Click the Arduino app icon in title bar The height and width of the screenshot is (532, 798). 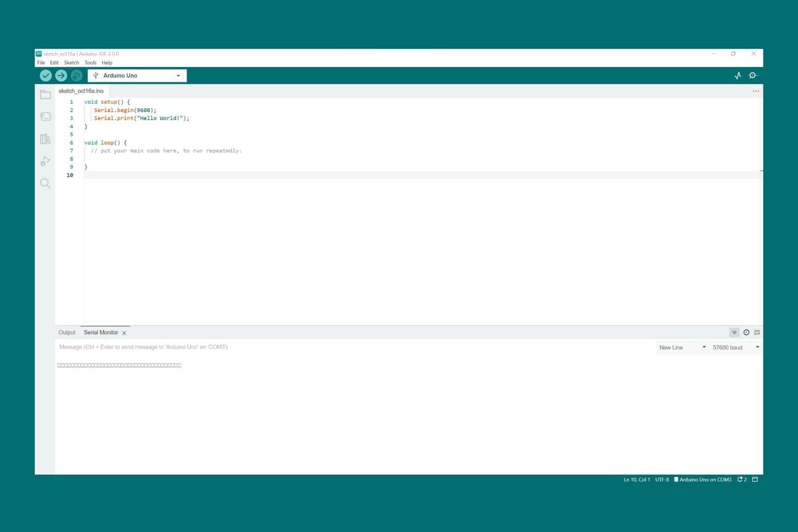pos(38,54)
